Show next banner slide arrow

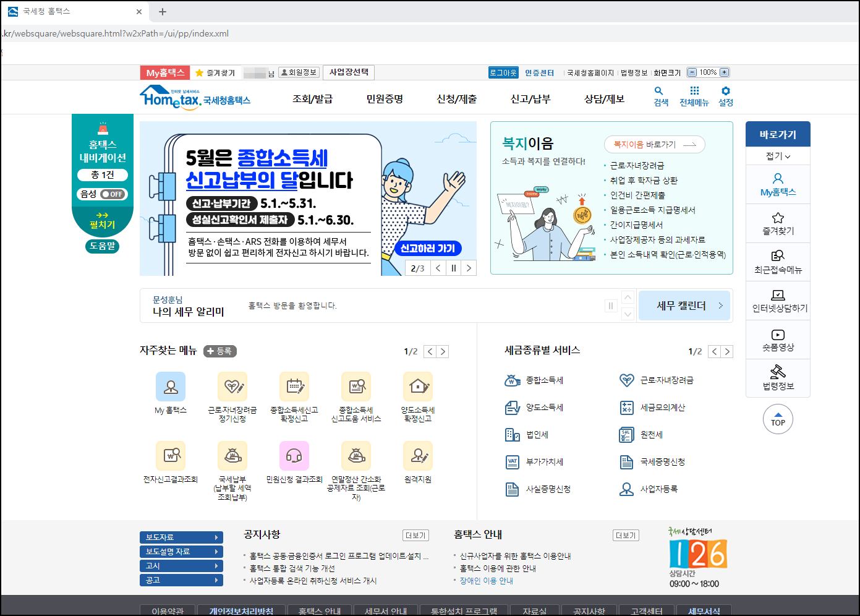[469, 268]
